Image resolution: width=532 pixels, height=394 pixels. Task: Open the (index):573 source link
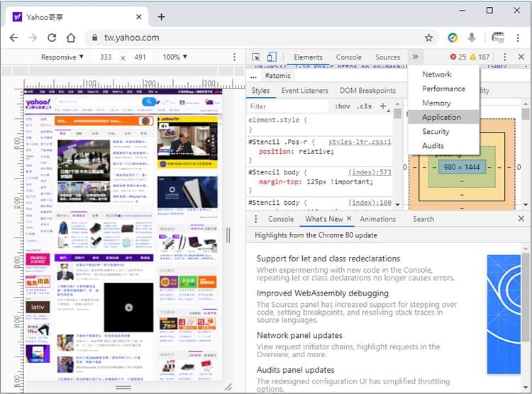370,172
